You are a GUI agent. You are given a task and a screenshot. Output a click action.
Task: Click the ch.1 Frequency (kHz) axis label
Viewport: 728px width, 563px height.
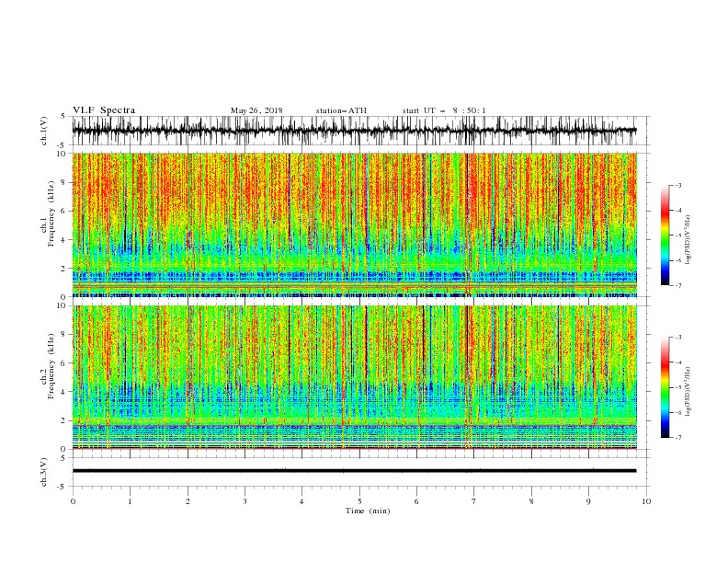(48, 213)
